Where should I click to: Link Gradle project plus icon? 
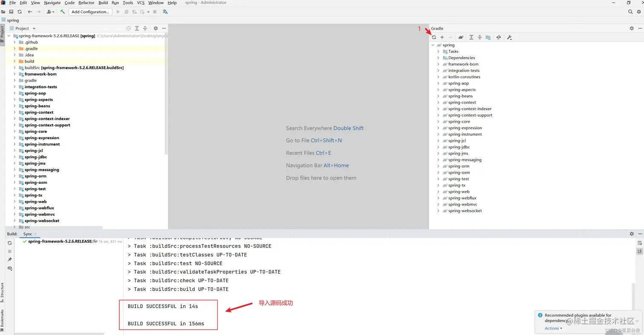tap(442, 37)
